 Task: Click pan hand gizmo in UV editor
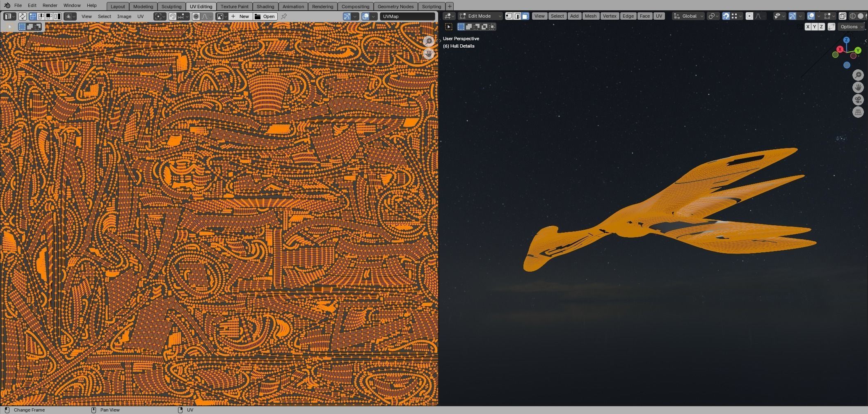pyautogui.click(x=429, y=54)
